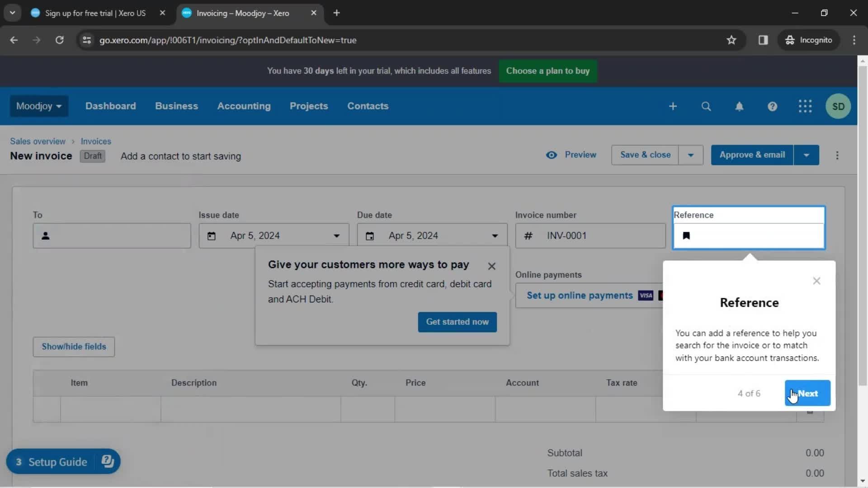868x488 pixels.
Task: Open Chrome menu three dots
Action: [854, 40]
